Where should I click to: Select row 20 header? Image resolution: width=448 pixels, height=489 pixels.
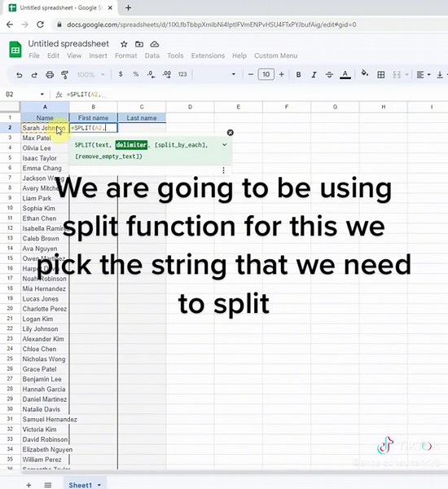(10, 309)
